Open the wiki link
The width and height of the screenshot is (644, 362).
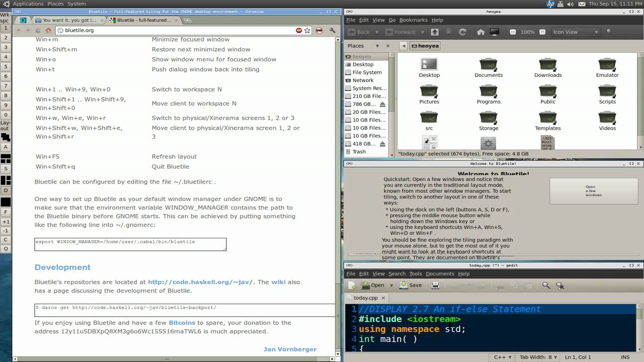coord(278,282)
